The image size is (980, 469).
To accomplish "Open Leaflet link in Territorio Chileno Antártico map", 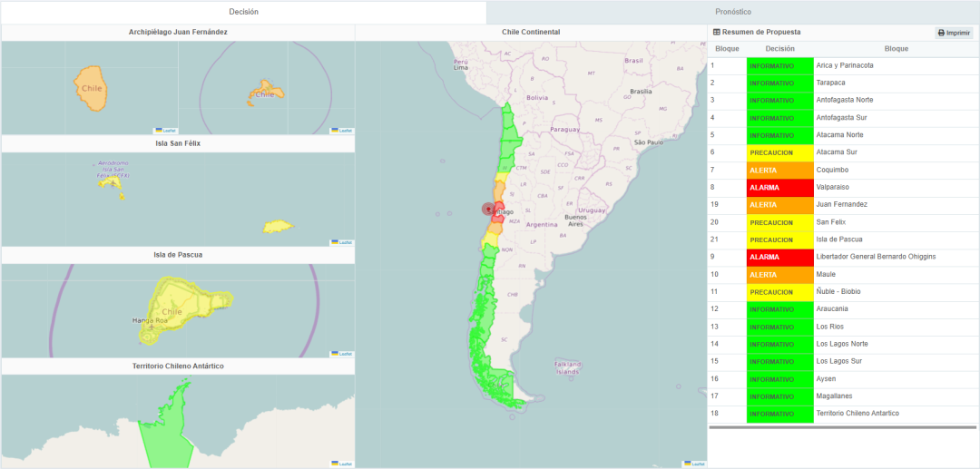I will 342,464.
